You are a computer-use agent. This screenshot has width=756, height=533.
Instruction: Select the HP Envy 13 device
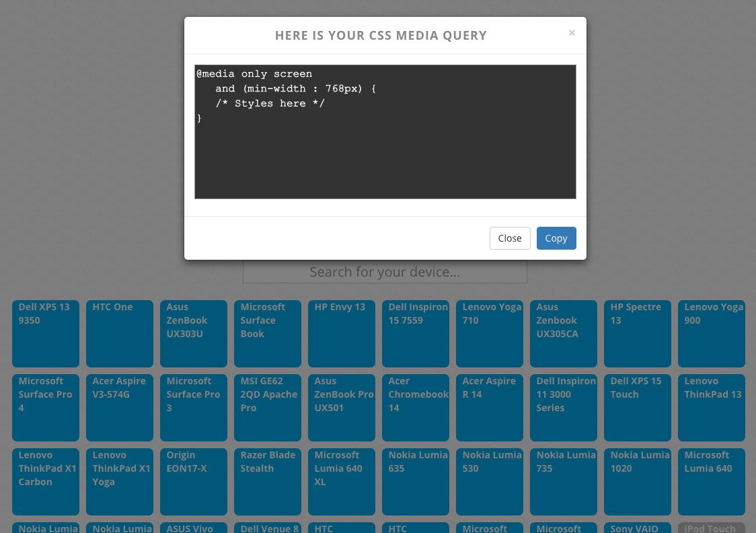[x=341, y=333]
